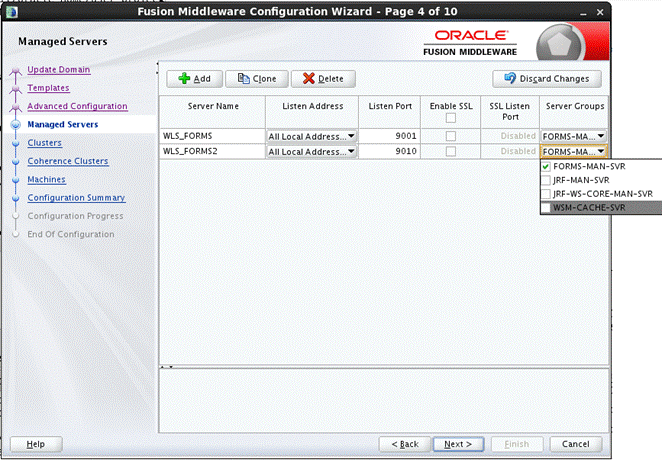Edit listen port 9001 field
Image resolution: width=662 pixels, height=463 pixels.
coord(389,136)
